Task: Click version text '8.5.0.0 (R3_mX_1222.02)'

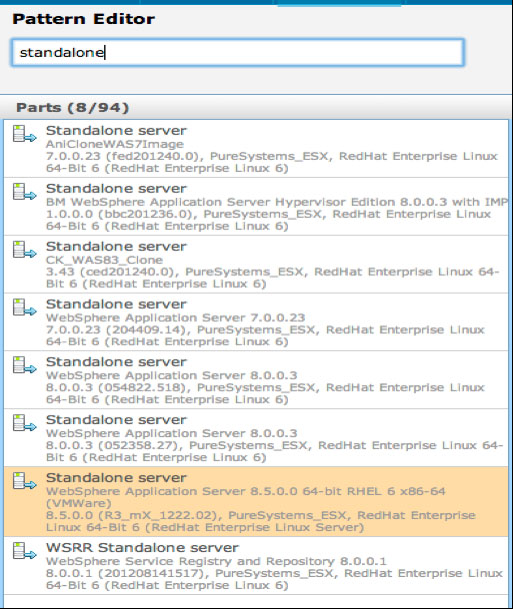Action: 134,515
